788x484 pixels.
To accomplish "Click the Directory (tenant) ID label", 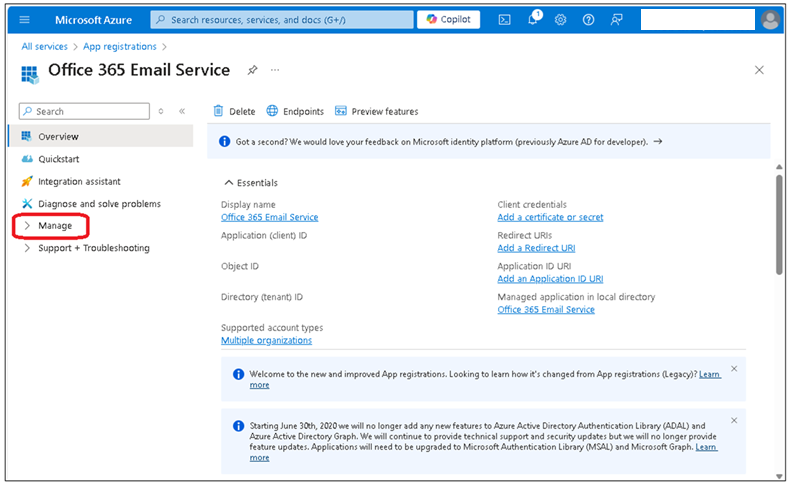I will 262,297.
